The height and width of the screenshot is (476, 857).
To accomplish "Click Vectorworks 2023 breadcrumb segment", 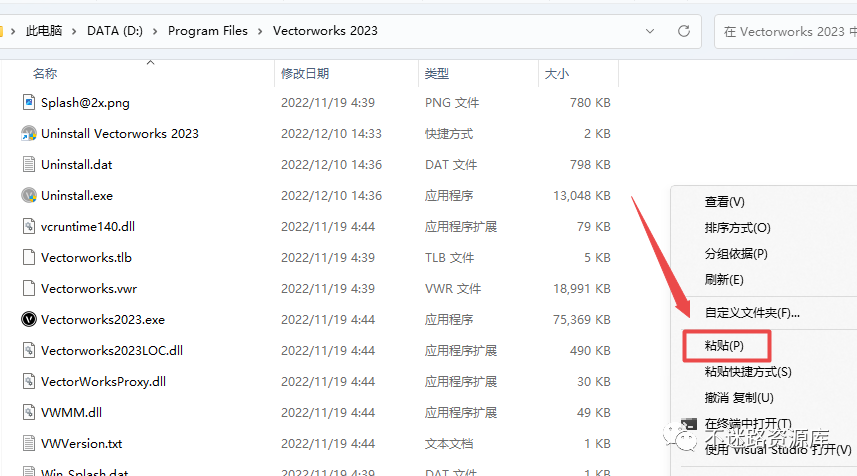I will point(325,31).
